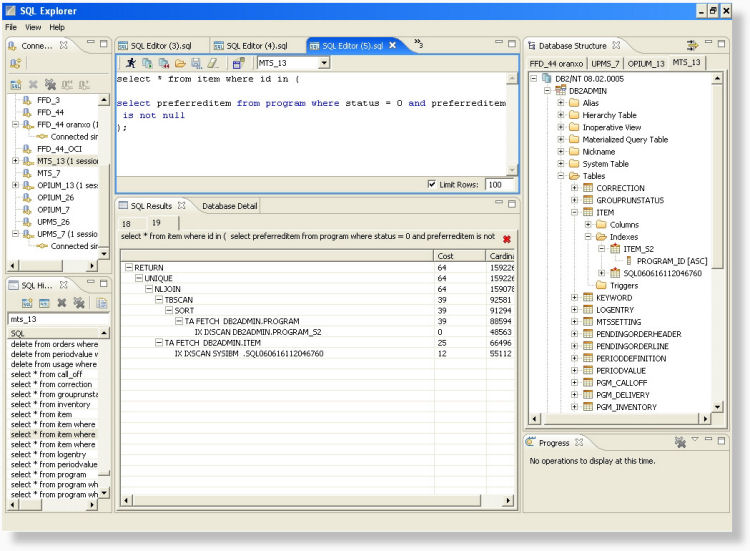Run the SQL with the running man icon
Viewport: 750px width, 551px height.
(x=130, y=63)
